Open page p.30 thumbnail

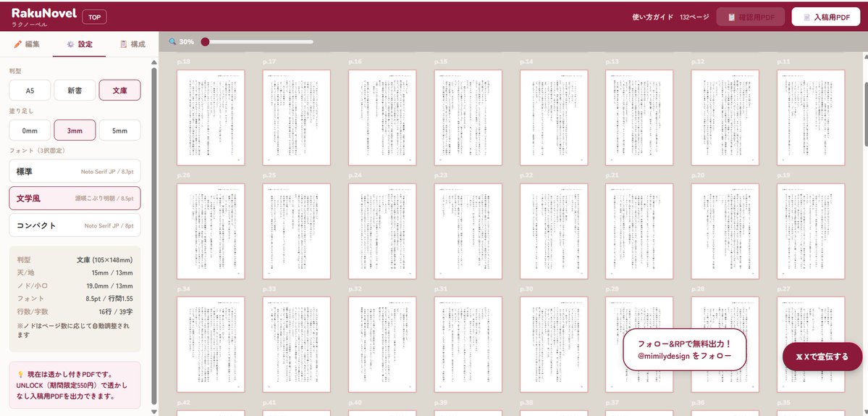[554, 344]
